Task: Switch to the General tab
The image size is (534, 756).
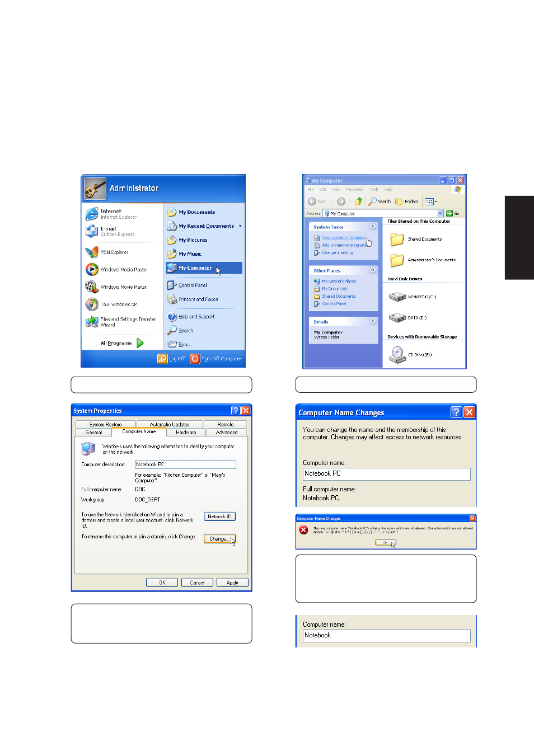Action: pyautogui.click(x=93, y=432)
